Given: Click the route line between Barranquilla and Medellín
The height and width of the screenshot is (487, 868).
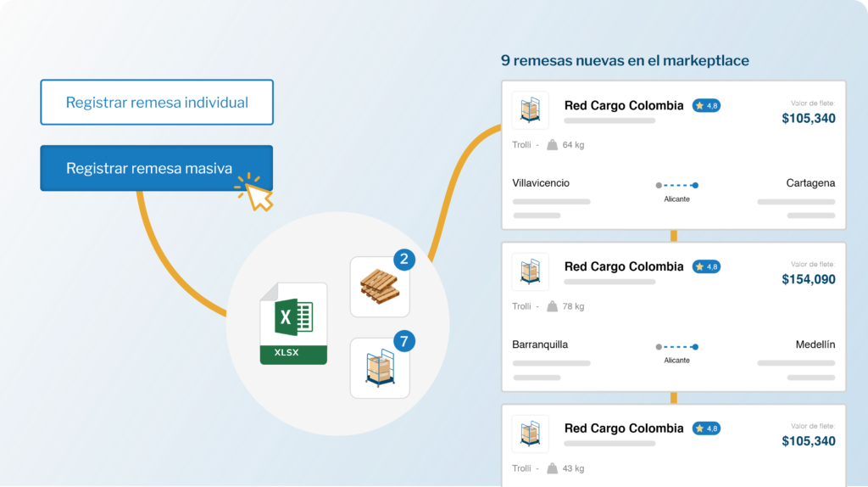Looking at the screenshot, I should [676, 346].
